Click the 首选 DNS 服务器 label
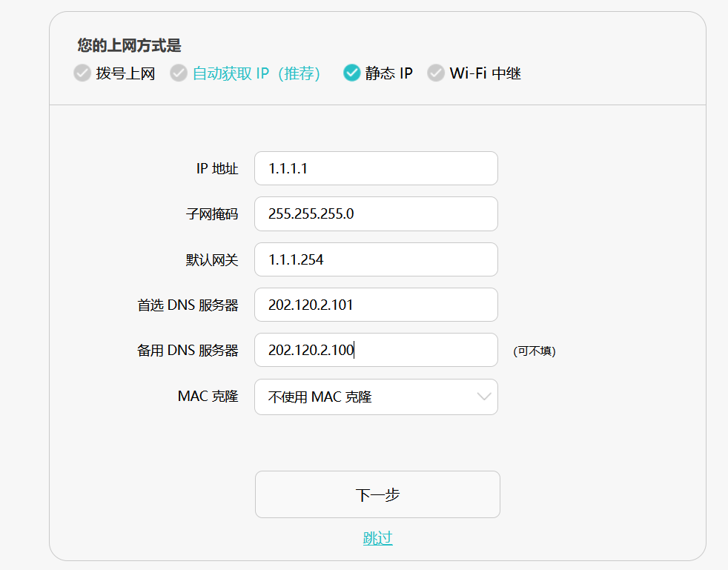Viewport: 728px width, 570px height. (188, 305)
